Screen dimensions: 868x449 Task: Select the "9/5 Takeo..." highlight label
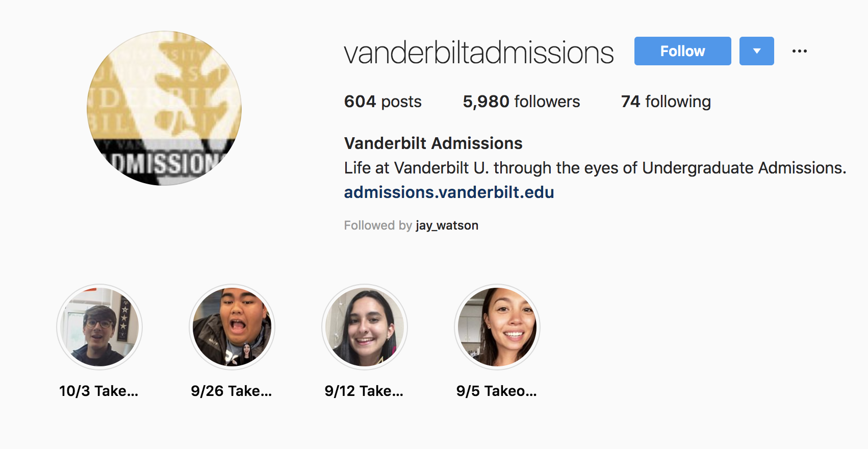497,391
